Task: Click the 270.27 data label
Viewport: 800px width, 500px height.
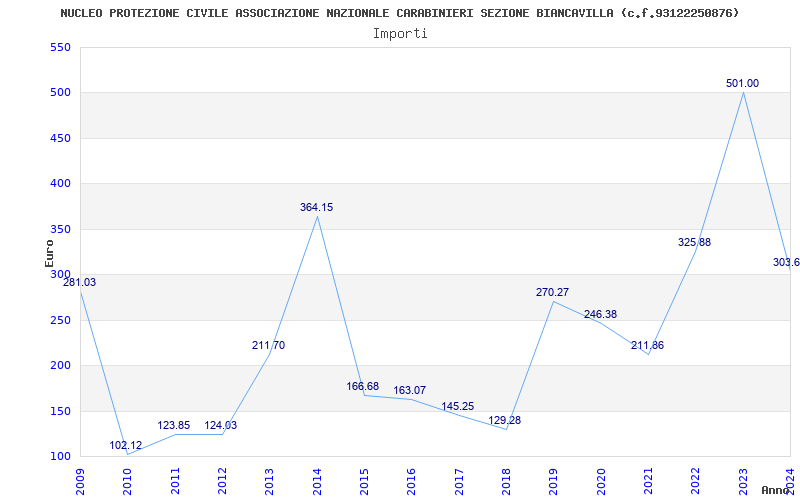Action: 552,293
